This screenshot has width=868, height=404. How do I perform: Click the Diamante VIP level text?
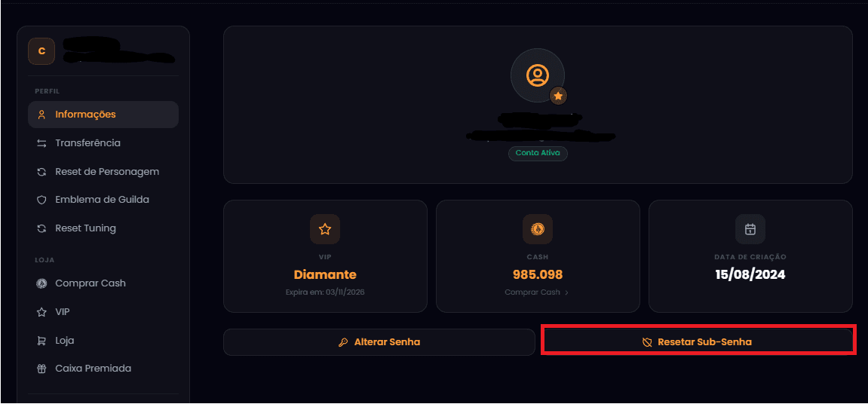(x=325, y=274)
